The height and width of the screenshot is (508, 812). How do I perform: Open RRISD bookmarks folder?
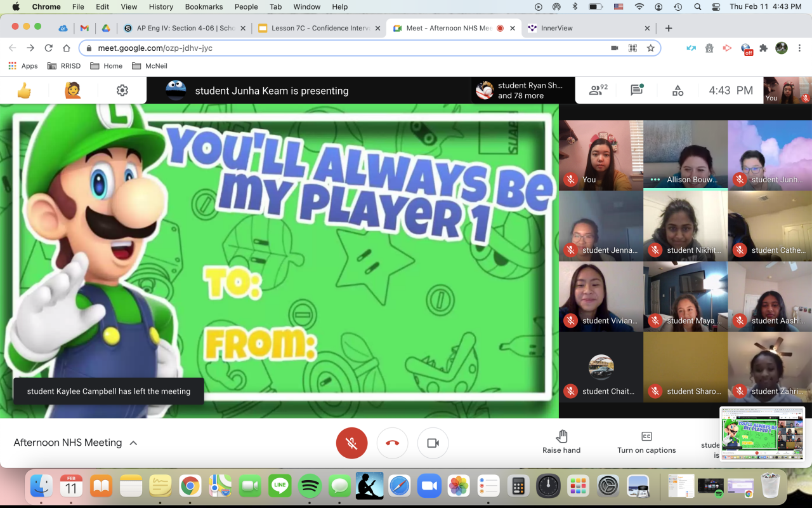pyautogui.click(x=64, y=66)
